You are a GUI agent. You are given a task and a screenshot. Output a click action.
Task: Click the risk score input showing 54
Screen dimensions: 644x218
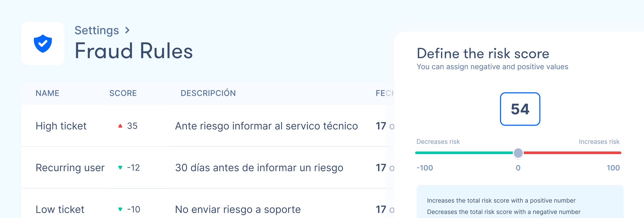[520, 109]
